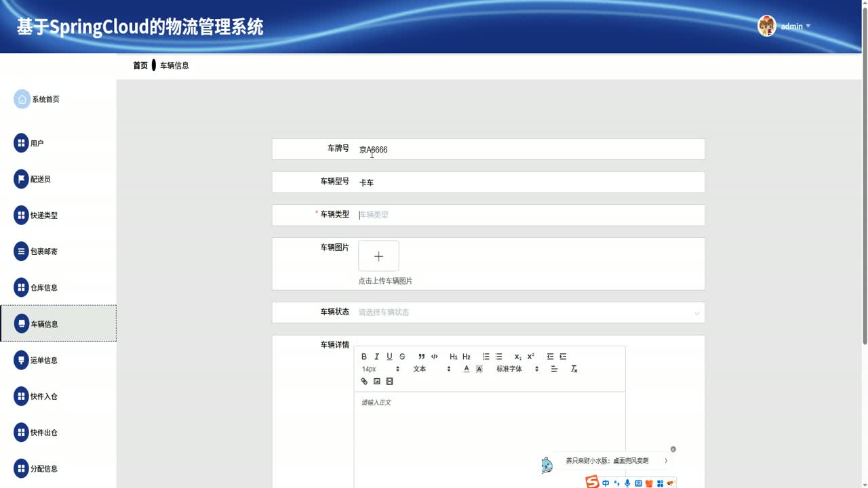This screenshot has height=488, width=868.
Task: Open the 标准字体 font family dropdown
Action: click(x=517, y=369)
